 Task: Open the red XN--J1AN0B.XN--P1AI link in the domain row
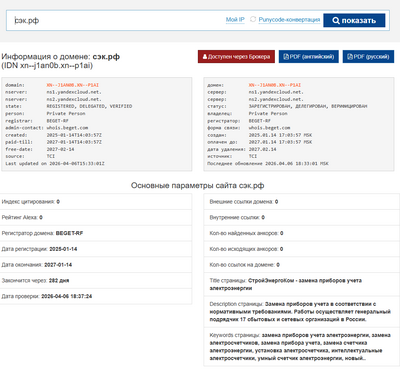[73, 85]
